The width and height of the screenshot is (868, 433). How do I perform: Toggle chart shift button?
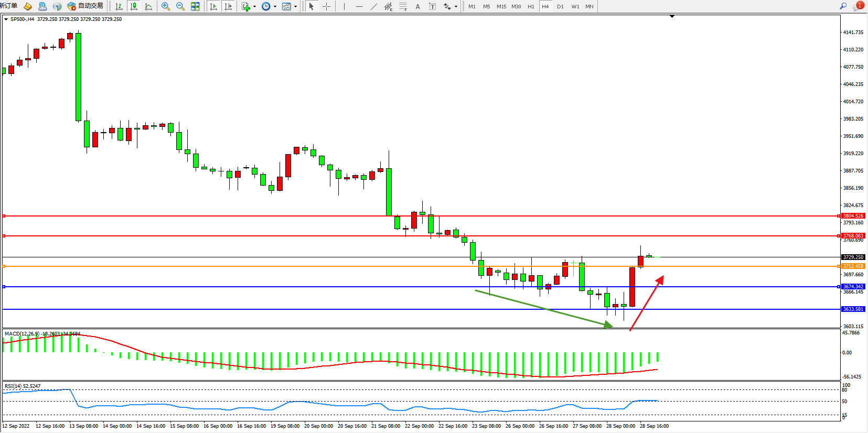(228, 6)
